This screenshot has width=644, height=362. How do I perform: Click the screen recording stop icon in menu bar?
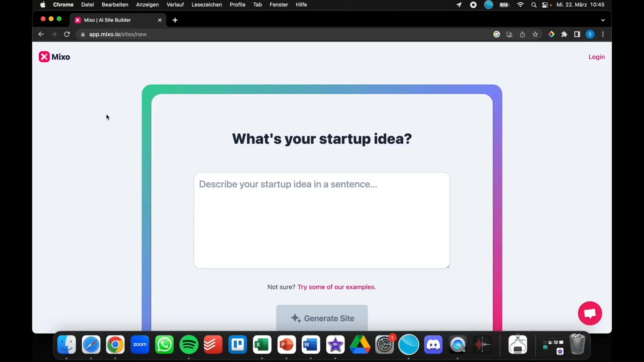(x=473, y=5)
